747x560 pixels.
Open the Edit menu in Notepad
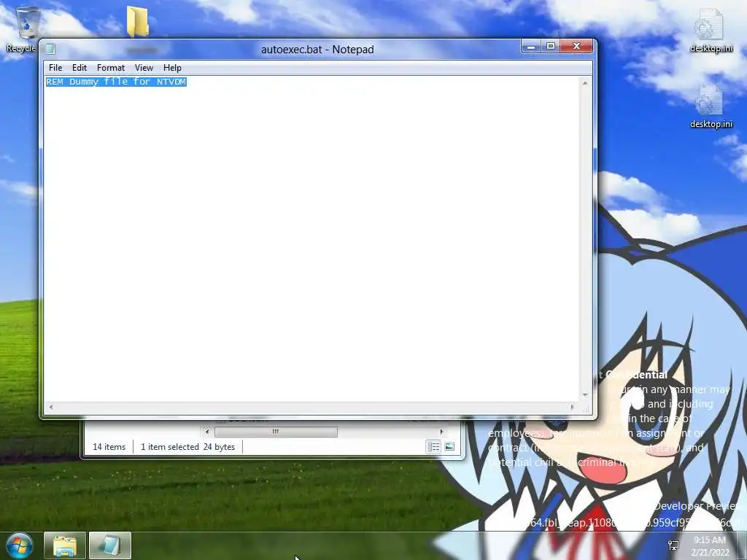[79, 68]
